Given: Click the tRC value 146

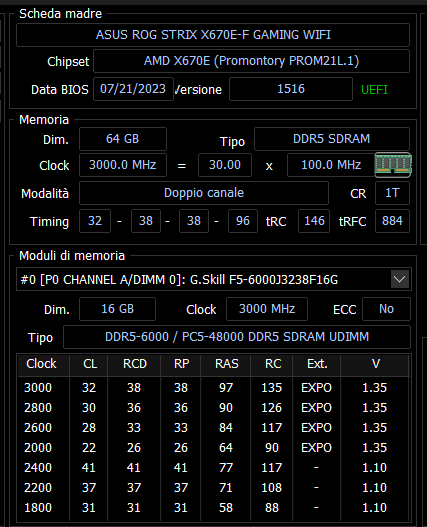Looking at the screenshot, I should [x=314, y=221].
